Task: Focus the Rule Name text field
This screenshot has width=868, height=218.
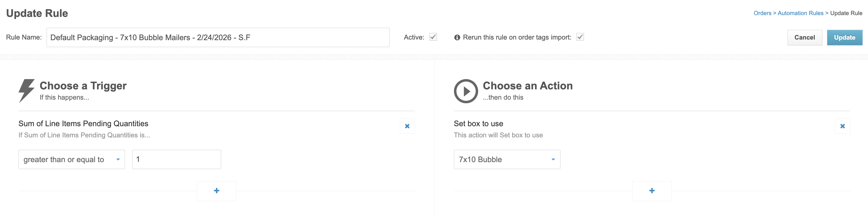Action: pos(218,37)
